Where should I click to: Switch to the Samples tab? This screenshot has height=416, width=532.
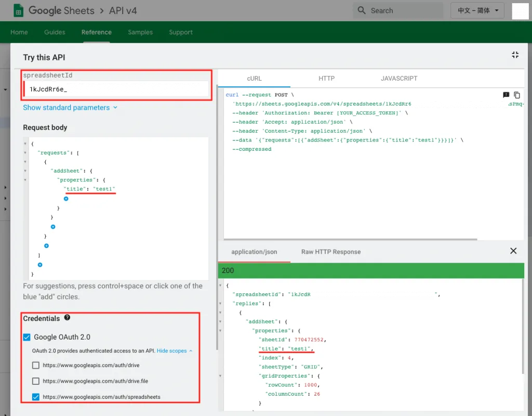pos(140,32)
